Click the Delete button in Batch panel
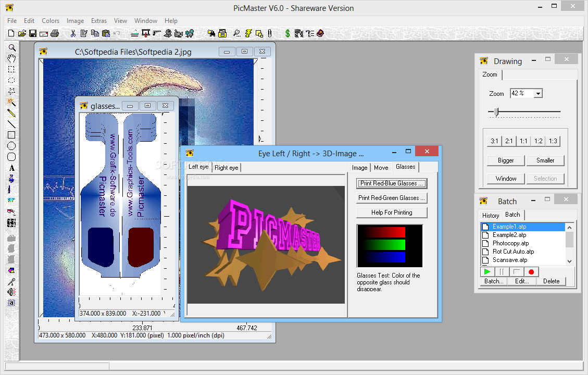The image size is (588, 375). coord(551,281)
